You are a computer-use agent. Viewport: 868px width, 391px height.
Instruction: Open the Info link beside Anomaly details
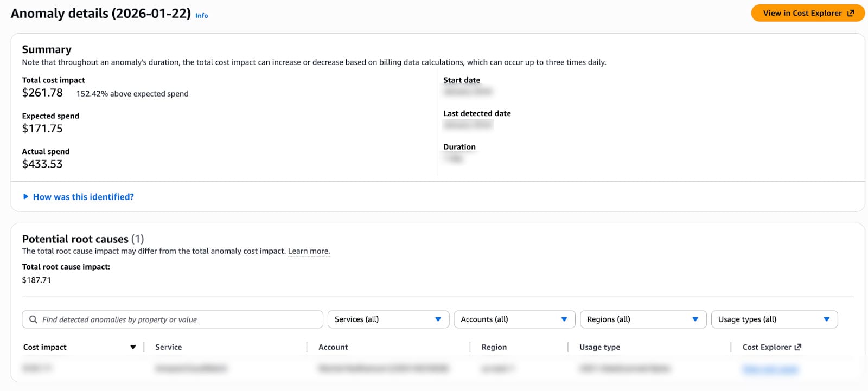pos(201,16)
